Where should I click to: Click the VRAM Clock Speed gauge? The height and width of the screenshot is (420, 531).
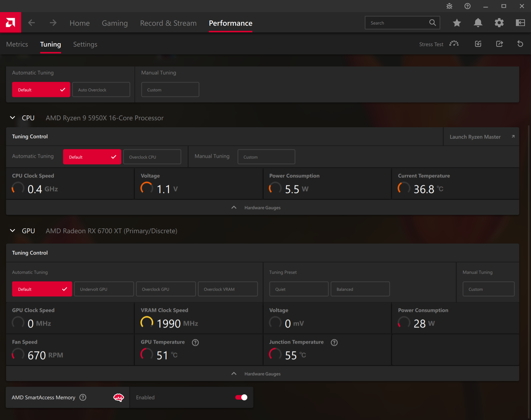click(x=147, y=322)
